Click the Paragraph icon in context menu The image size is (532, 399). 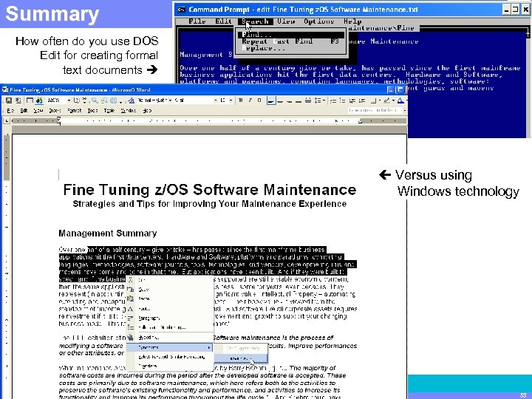131,318
